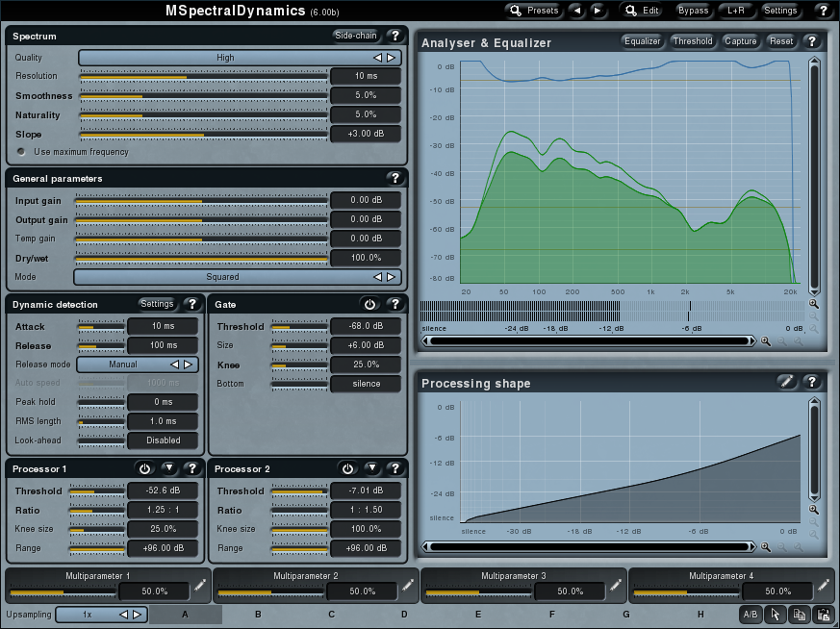Toggle Use maximum frequency option
The width and height of the screenshot is (840, 629).
pyautogui.click(x=21, y=152)
